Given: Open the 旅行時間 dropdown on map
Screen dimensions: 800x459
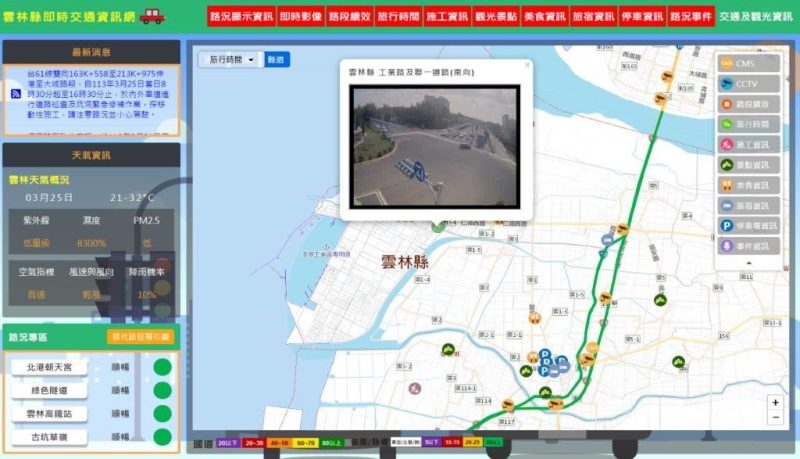Looking at the screenshot, I should (x=230, y=60).
